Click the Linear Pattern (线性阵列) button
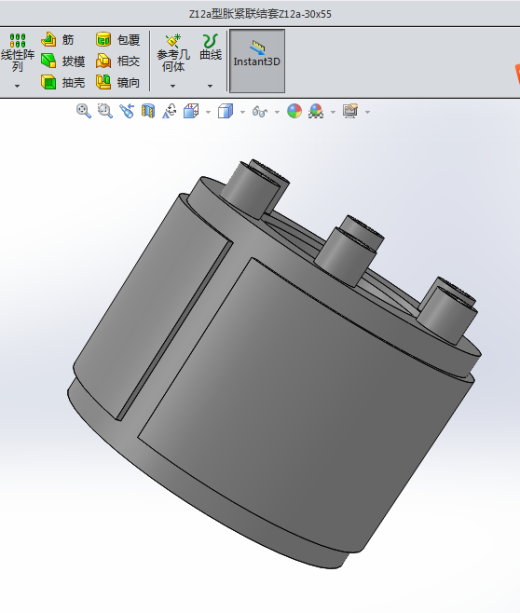The width and height of the screenshot is (520, 613). [17, 53]
